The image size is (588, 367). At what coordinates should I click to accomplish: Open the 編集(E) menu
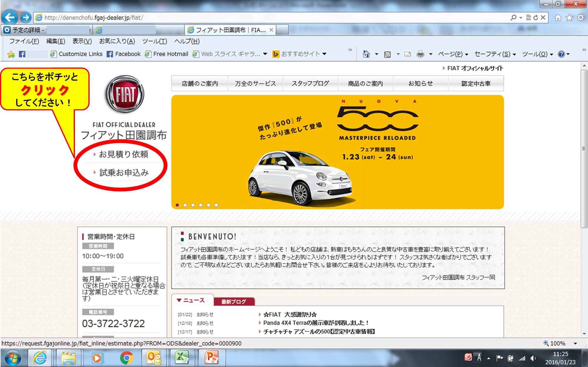point(56,41)
